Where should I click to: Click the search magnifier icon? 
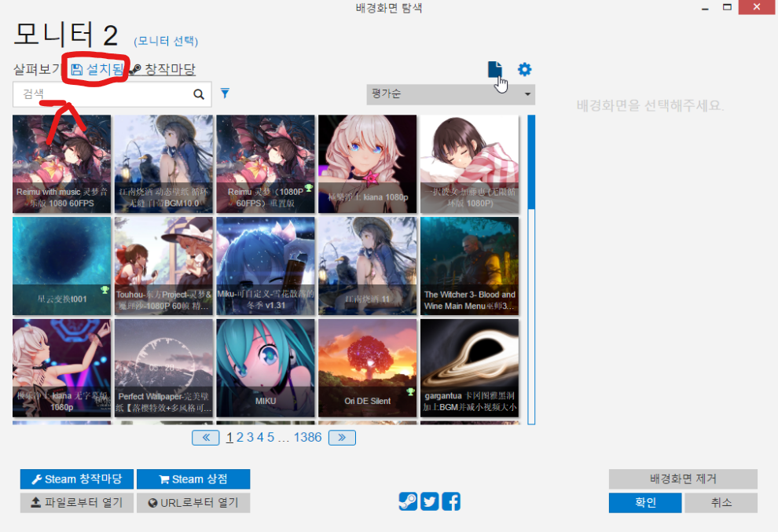(199, 94)
